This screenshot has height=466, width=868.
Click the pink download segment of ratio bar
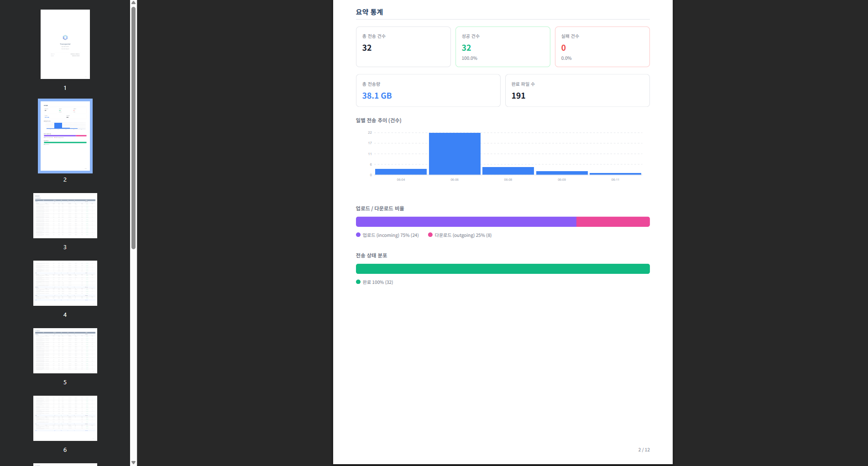[613, 222]
